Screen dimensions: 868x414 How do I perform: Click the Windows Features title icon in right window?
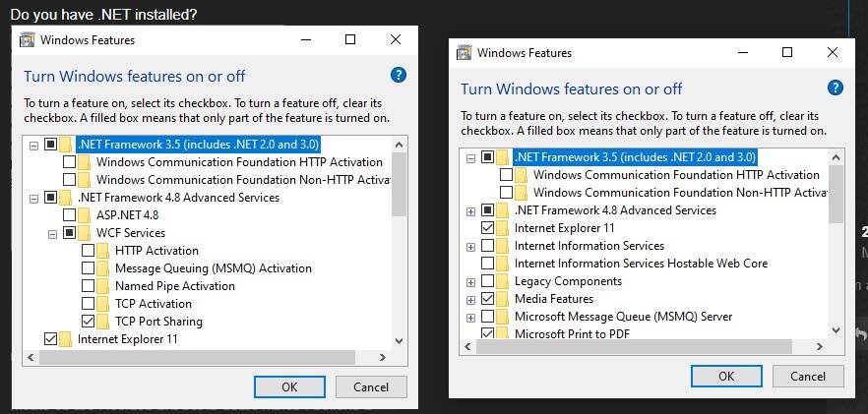pyautogui.click(x=464, y=53)
